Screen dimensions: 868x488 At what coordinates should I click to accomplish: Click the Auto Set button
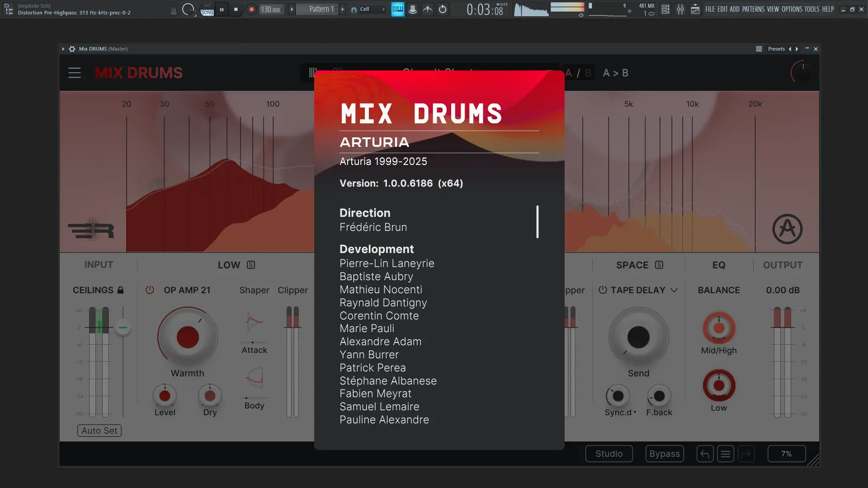pos(99,431)
